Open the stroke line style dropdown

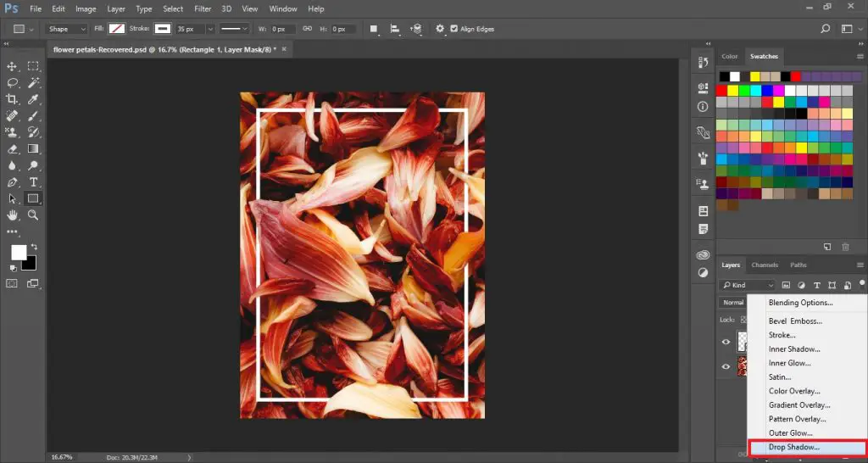pyautogui.click(x=234, y=29)
